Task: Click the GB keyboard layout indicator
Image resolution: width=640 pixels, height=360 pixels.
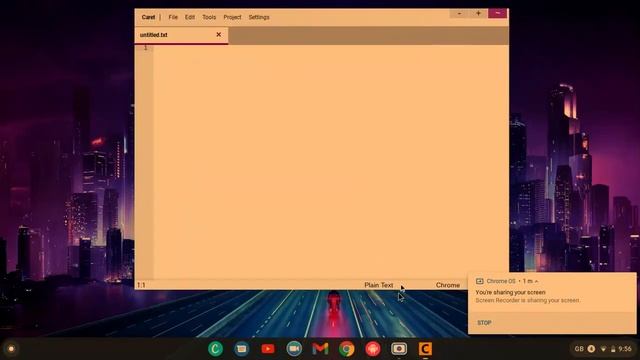Action: click(x=579, y=349)
